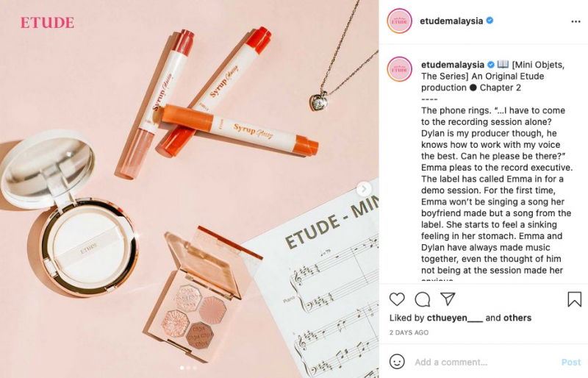Open the etudemalaysia username in the header
Viewport: 588px width, 378px height.
click(451, 21)
